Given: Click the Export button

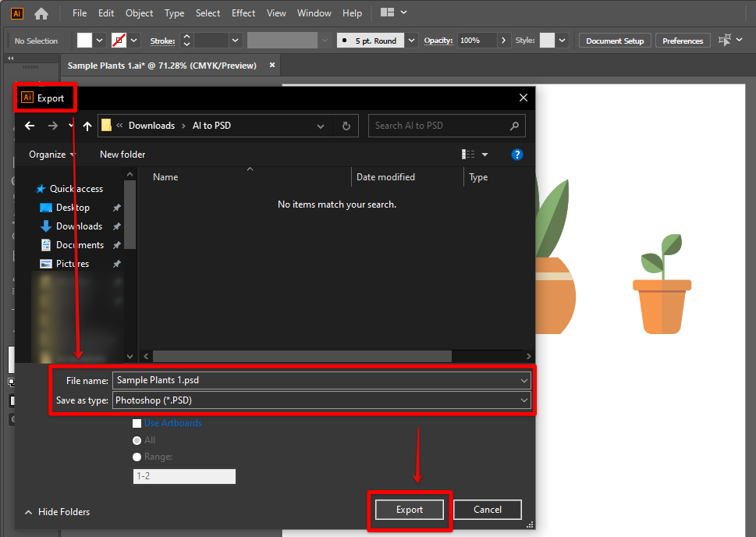Looking at the screenshot, I should point(409,510).
